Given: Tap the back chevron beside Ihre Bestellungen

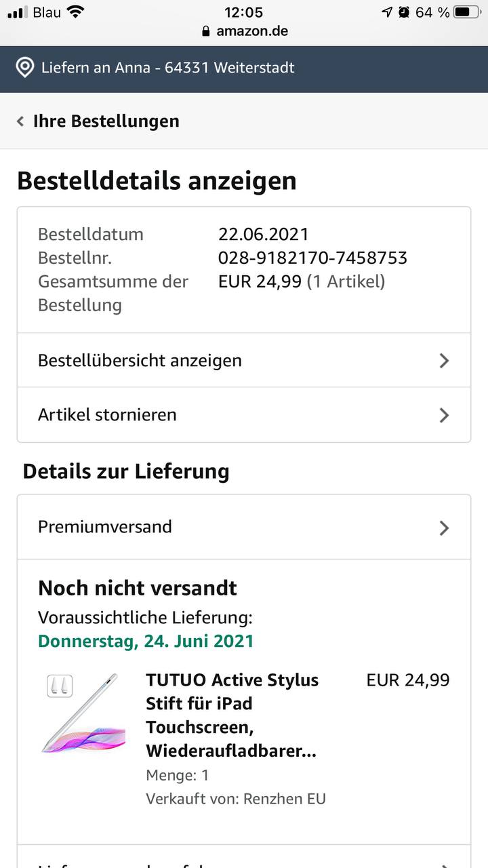Looking at the screenshot, I should pos(20,121).
